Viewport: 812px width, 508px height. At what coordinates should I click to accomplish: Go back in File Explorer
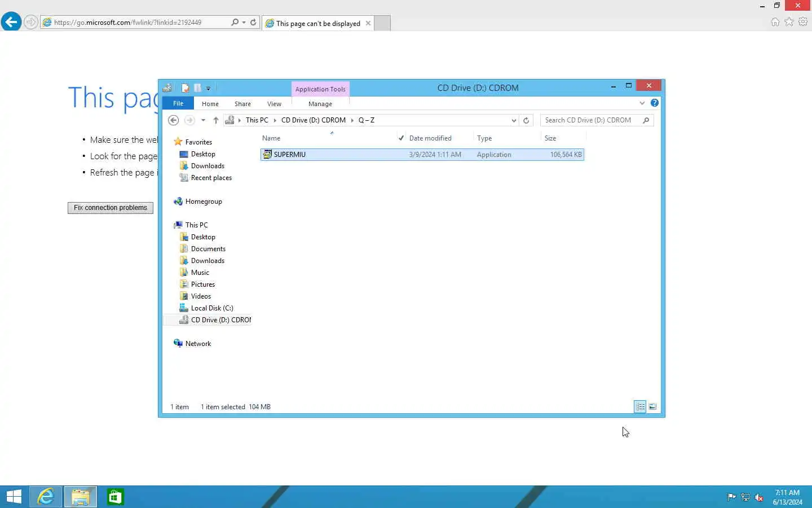(174, 120)
